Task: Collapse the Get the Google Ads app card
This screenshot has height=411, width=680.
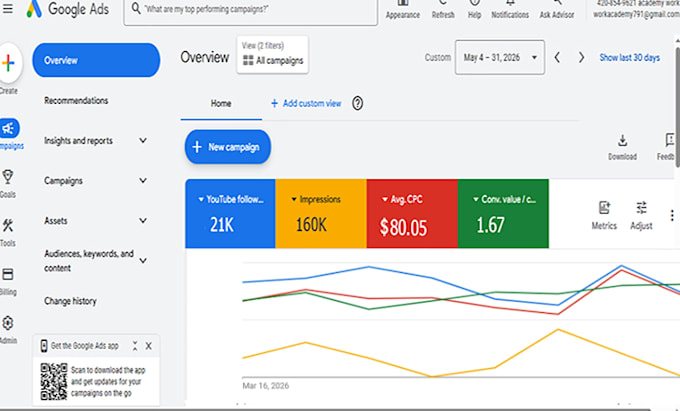Action: point(135,346)
